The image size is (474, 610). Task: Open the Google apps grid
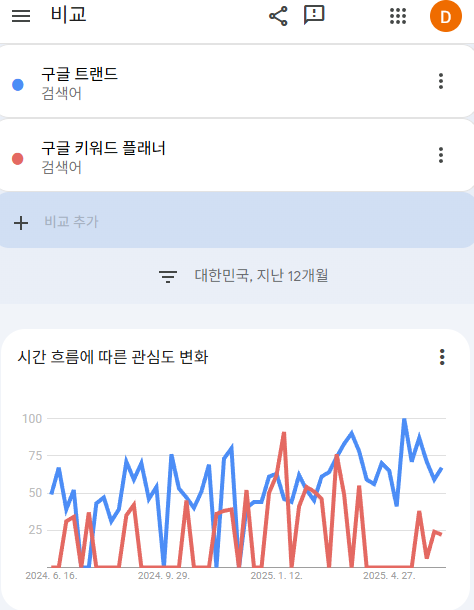tap(398, 16)
